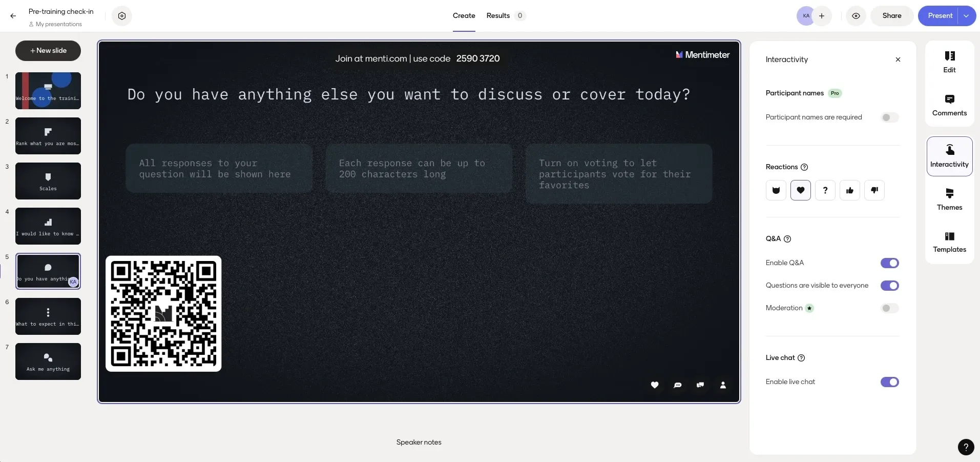Screen dimensions: 980x462
Task: Switch to the Results tab
Action: click(x=498, y=16)
